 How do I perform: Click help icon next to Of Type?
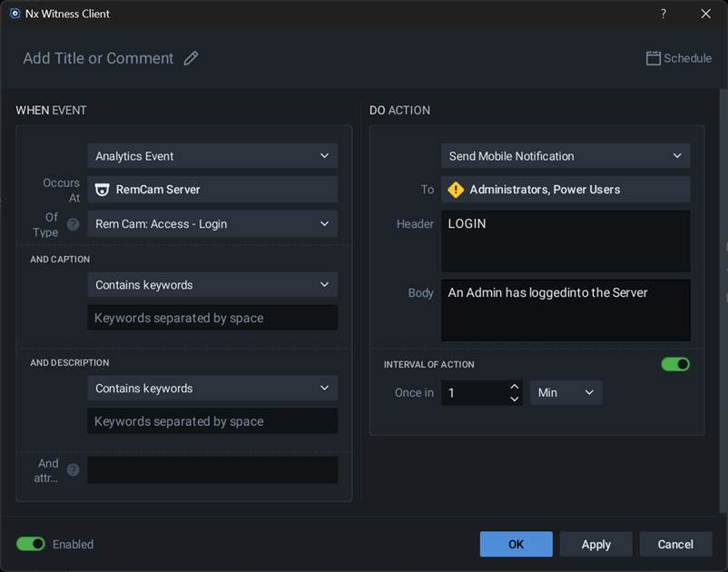point(73,225)
